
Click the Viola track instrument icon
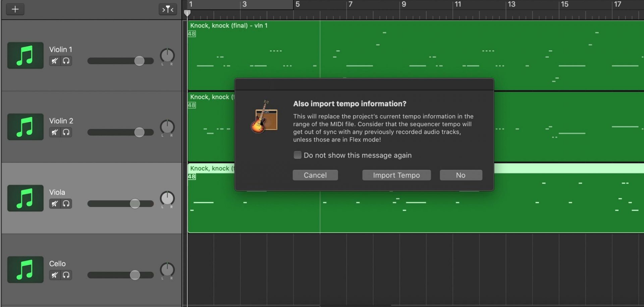(x=25, y=198)
